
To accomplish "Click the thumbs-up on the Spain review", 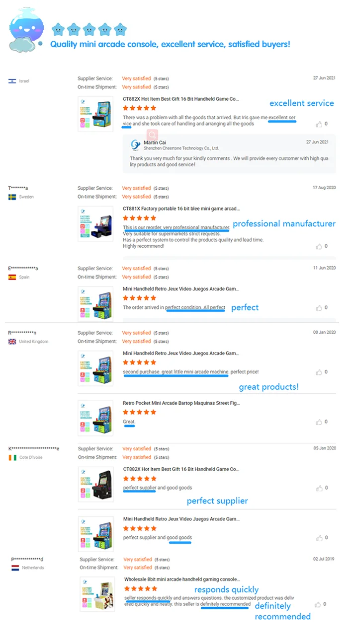I will pyautogui.click(x=319, y=308).
